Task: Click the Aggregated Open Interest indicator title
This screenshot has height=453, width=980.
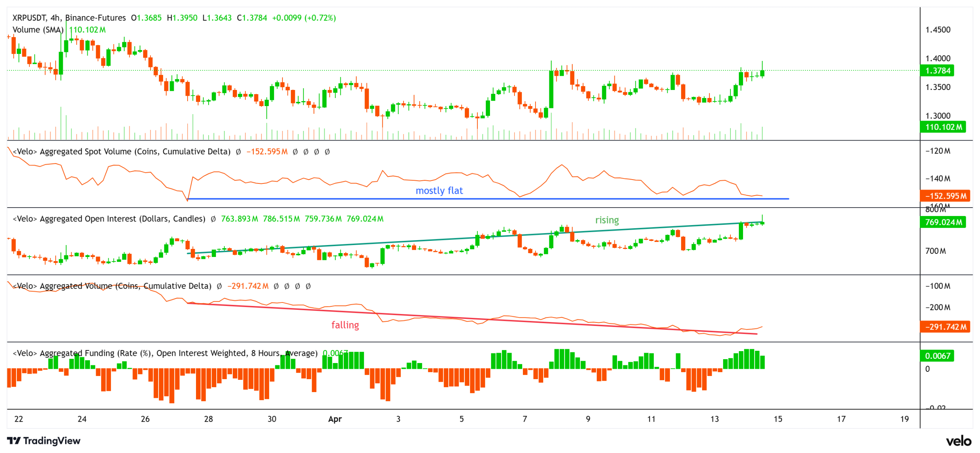Action: (x=108, y=219)
